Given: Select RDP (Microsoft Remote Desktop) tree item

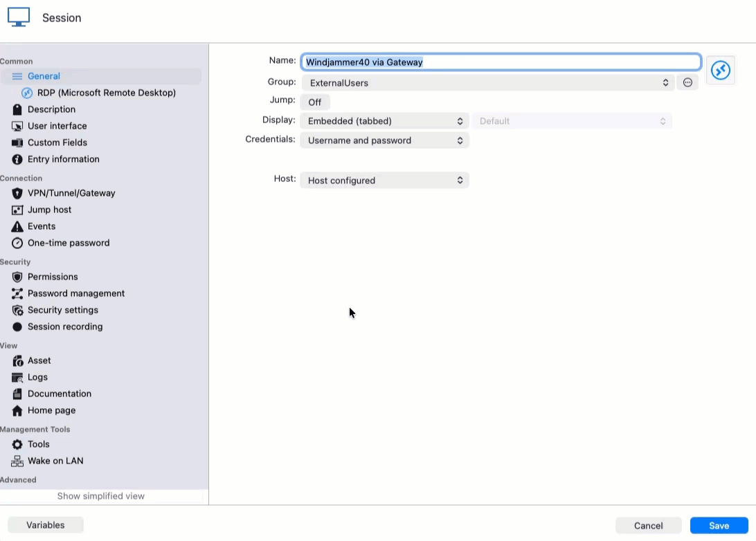Looking at the screenshot, I should tap(106, 93).
